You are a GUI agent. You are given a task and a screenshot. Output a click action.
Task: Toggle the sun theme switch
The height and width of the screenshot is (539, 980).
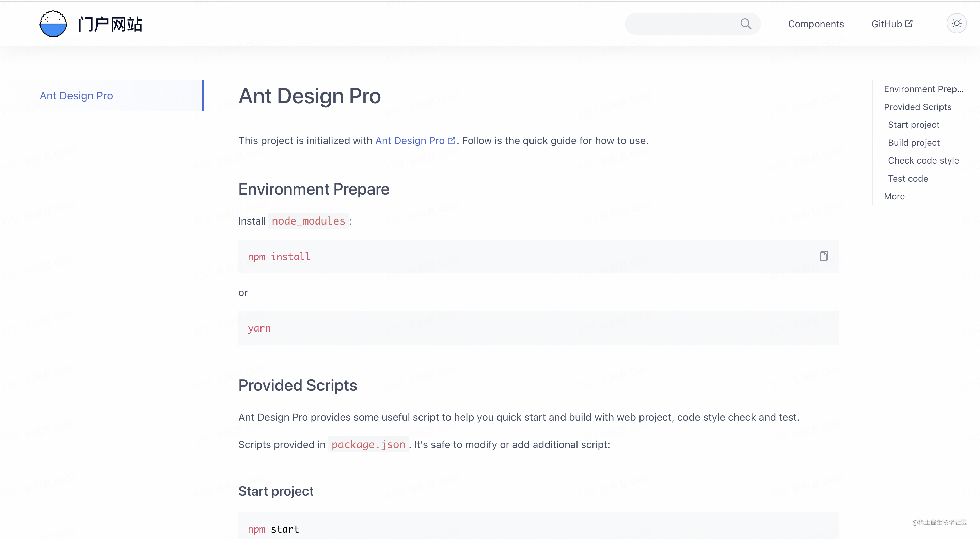pyautogui.click(x=957, y=24)
